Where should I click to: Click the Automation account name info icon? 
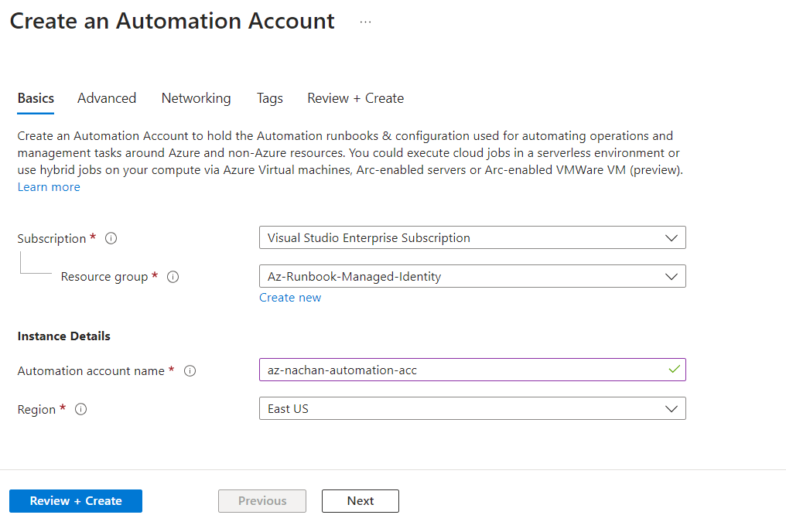point(190,371)
